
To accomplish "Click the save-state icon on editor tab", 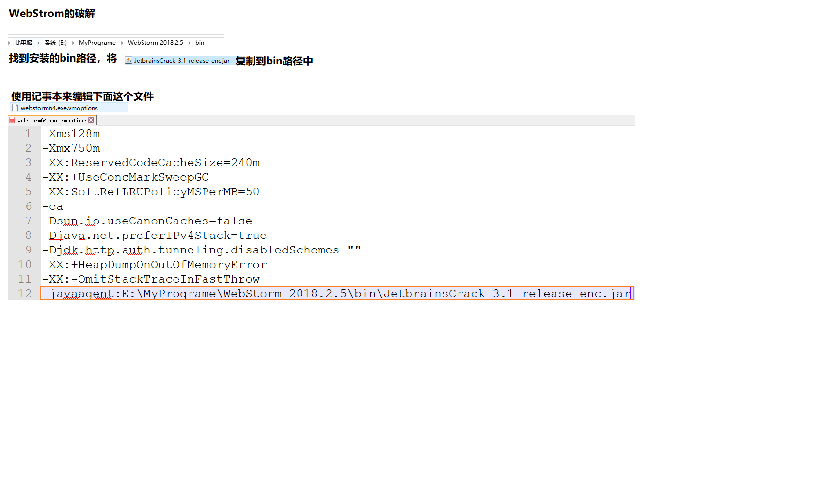I will 12,120.
